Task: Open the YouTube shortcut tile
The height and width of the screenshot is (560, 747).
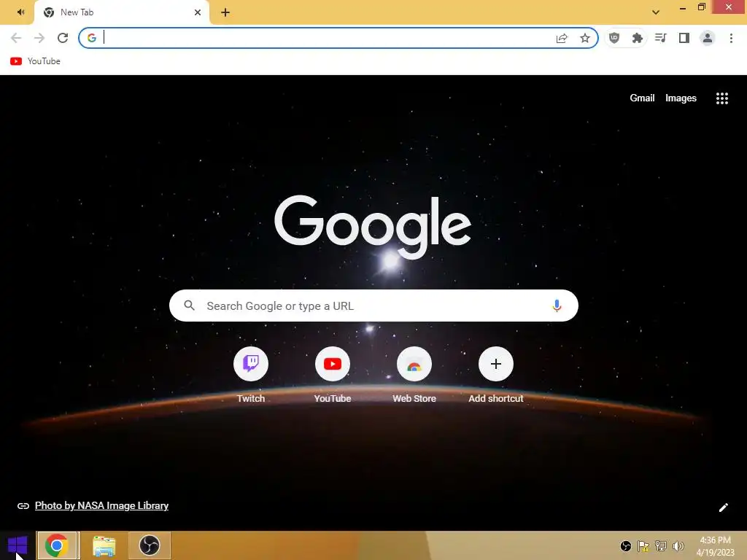Action: click(x=333, y=376)
